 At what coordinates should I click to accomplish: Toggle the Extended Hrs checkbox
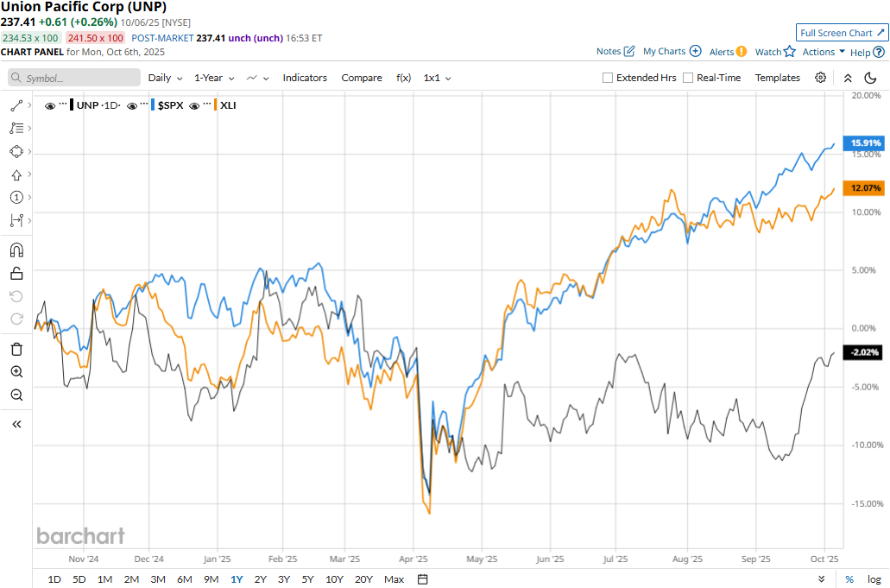pyautogui.click(x=608, y=78)
